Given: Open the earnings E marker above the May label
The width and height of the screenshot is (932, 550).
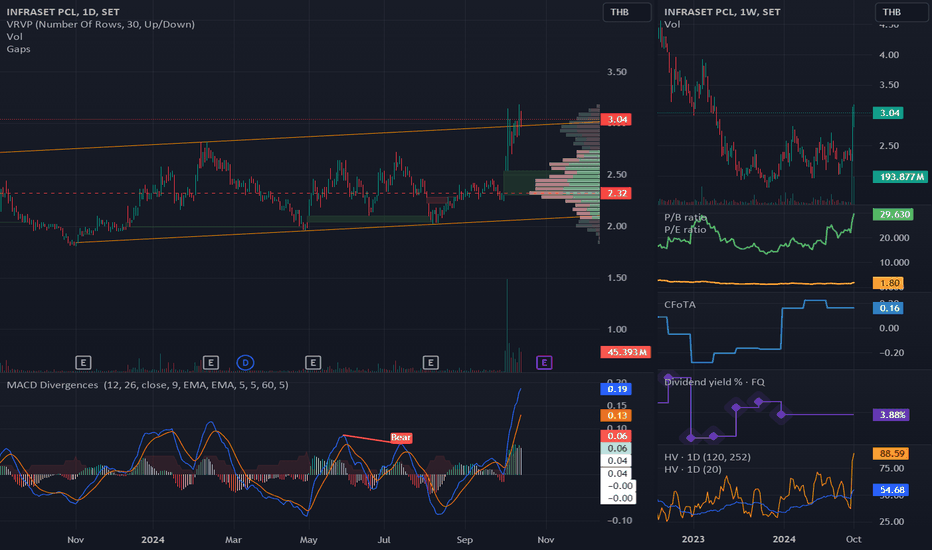Looking at the screenshot, I should (x=313, y=362).
